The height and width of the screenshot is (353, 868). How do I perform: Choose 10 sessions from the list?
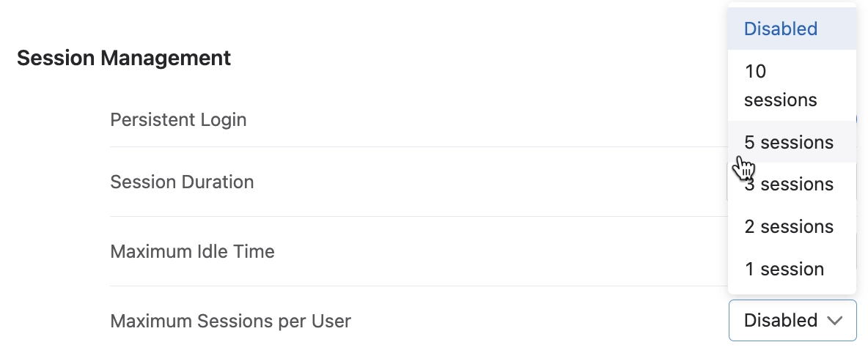(x=780, y=86)
